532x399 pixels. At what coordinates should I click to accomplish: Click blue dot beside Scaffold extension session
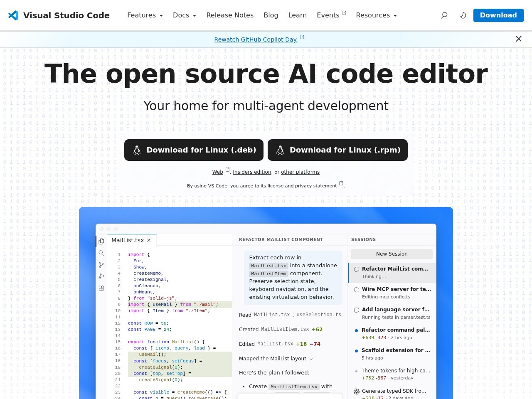coord(357,351)
